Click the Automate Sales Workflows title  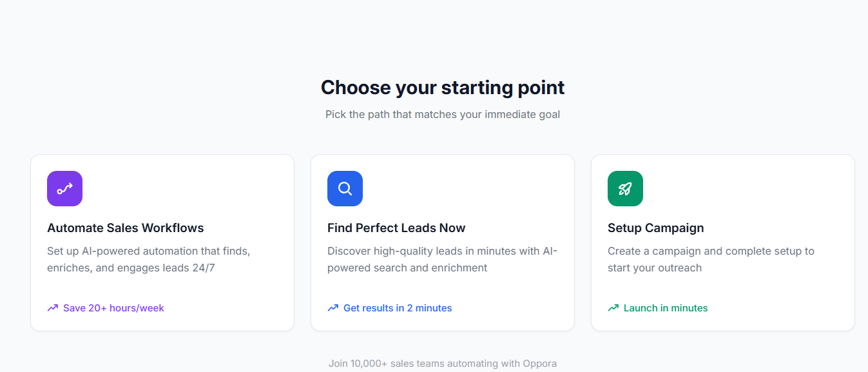(125, 228)
